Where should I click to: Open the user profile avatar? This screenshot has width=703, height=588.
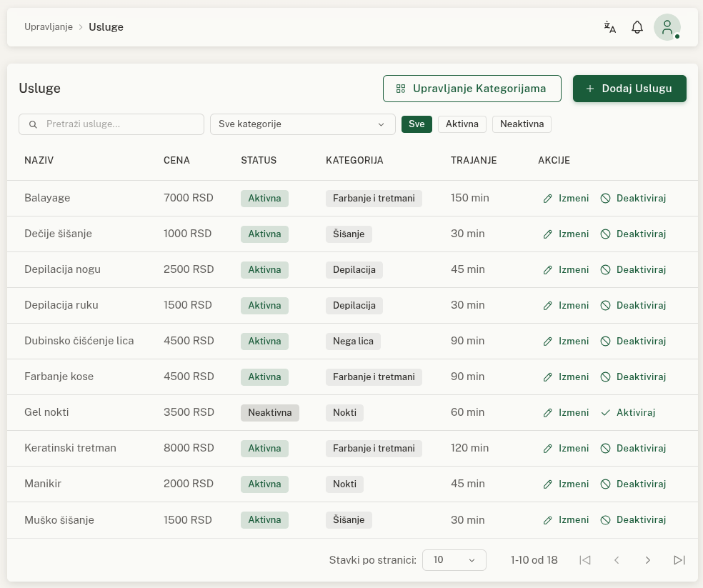tap(667, 27)
